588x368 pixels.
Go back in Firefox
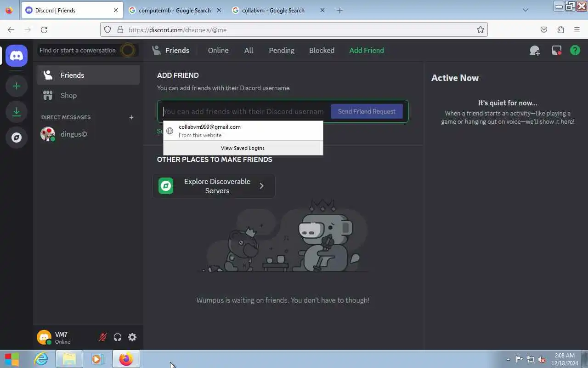click(11, 29)
